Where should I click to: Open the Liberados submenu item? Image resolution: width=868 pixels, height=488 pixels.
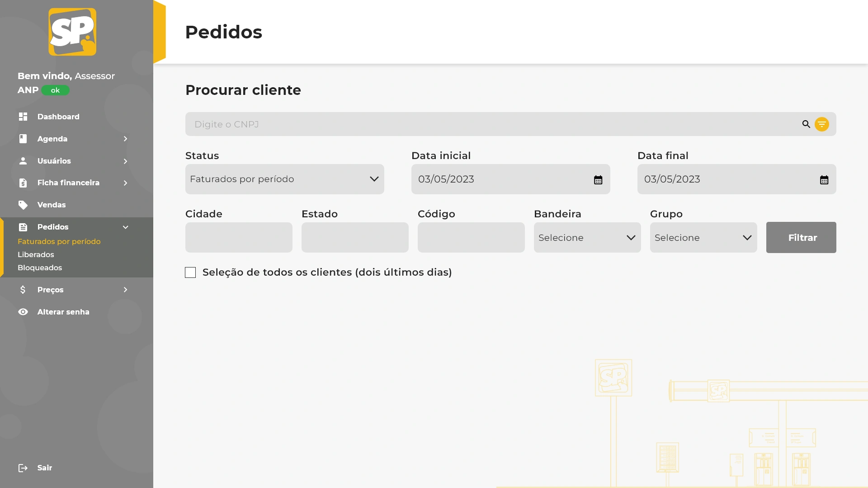tap(36, 254)
